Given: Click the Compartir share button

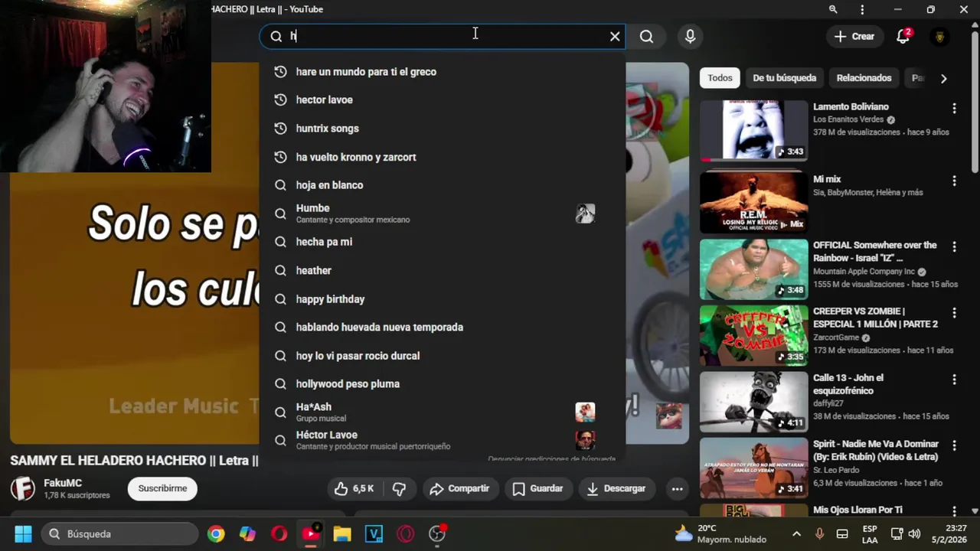Looking at the screenshot, I should (459, 488).
